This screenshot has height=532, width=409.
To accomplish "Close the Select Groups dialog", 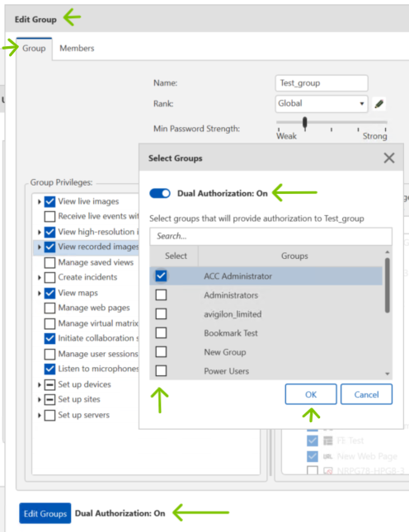I will click(x=389, y=158).
